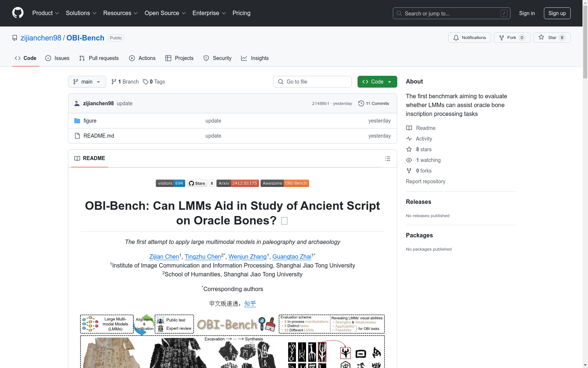The height and width of the screenshot is (368, 588).
Task: Click the 0 forks icon in About
Action: point(409,171)
